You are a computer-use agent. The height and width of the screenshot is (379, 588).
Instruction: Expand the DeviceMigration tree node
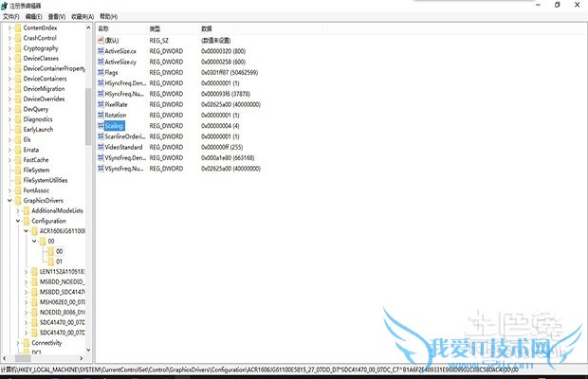pos(9,89)
